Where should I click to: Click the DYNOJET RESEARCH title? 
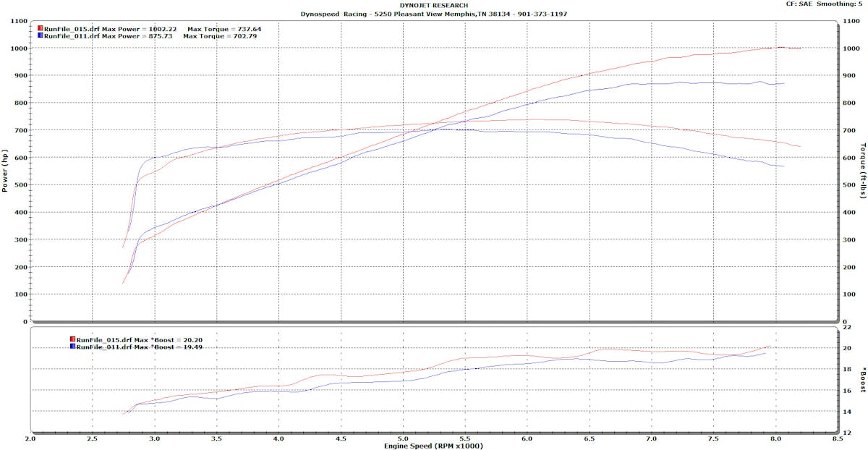[434, 6]
